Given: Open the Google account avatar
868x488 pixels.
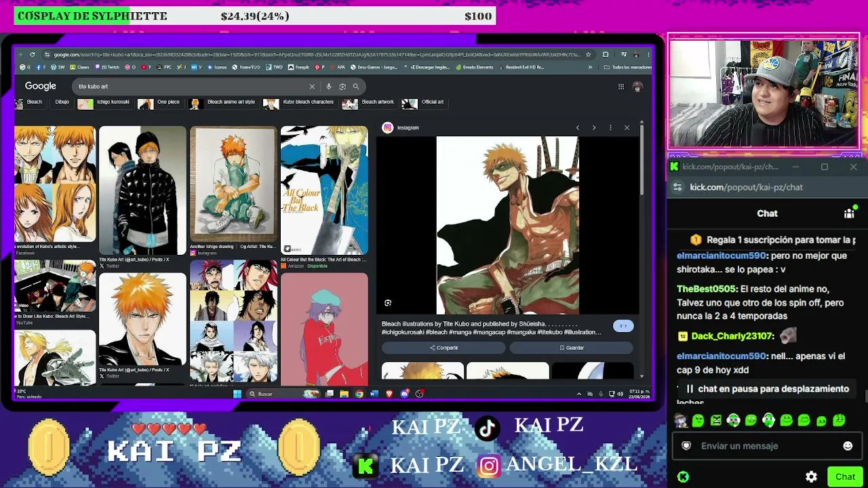Looking at the screenshot, I should click(x=637, y=87).
